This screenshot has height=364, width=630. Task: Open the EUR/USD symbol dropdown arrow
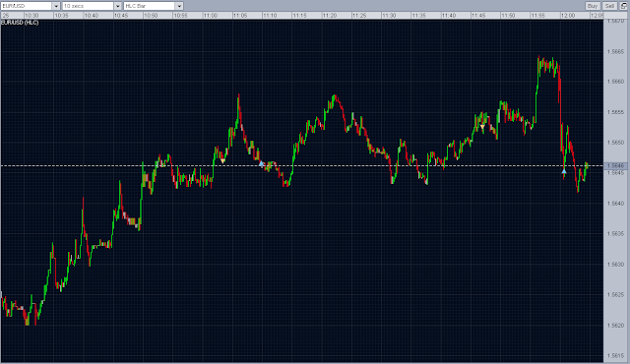tap(56, 6)
